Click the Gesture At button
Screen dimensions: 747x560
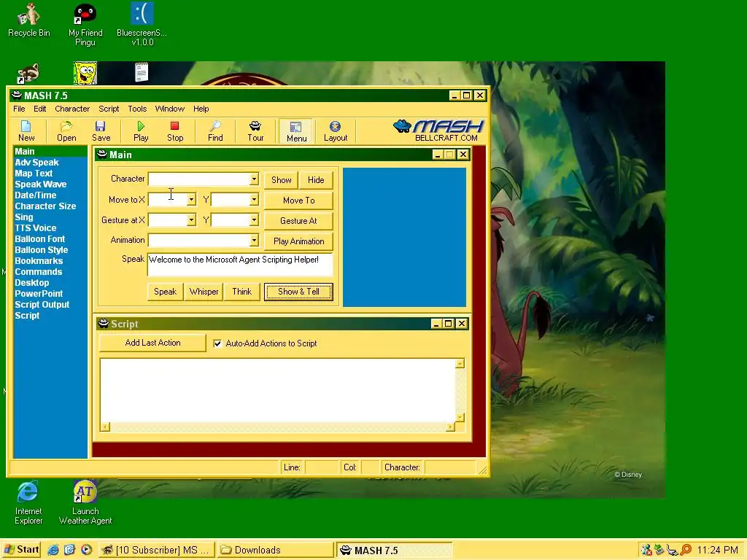[298, 221]
